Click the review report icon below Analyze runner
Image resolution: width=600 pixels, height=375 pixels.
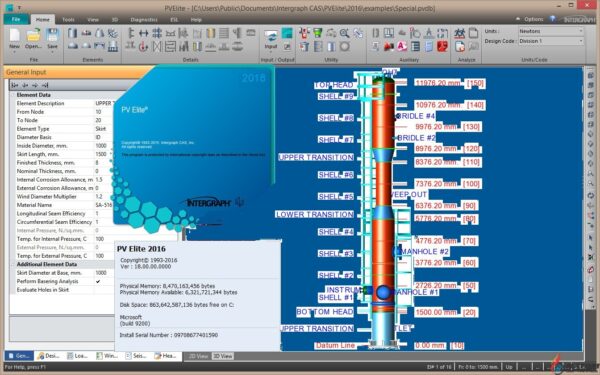click(x=460, y=47)
